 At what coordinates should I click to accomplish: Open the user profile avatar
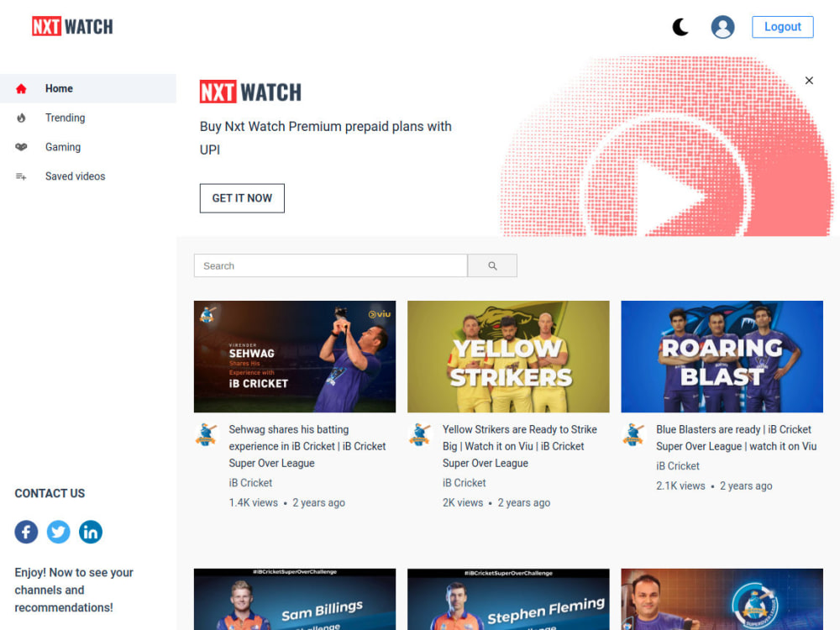(722, 27)
